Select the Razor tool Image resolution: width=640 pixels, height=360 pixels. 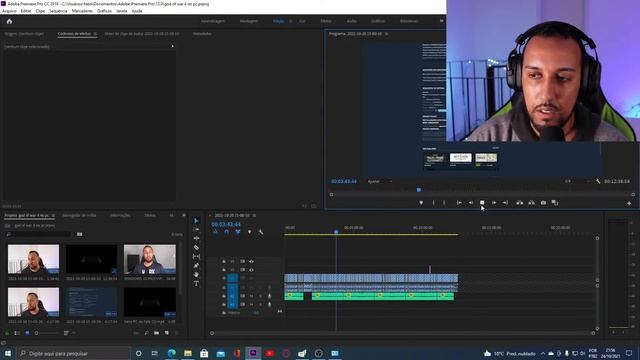tap(196, 247)
